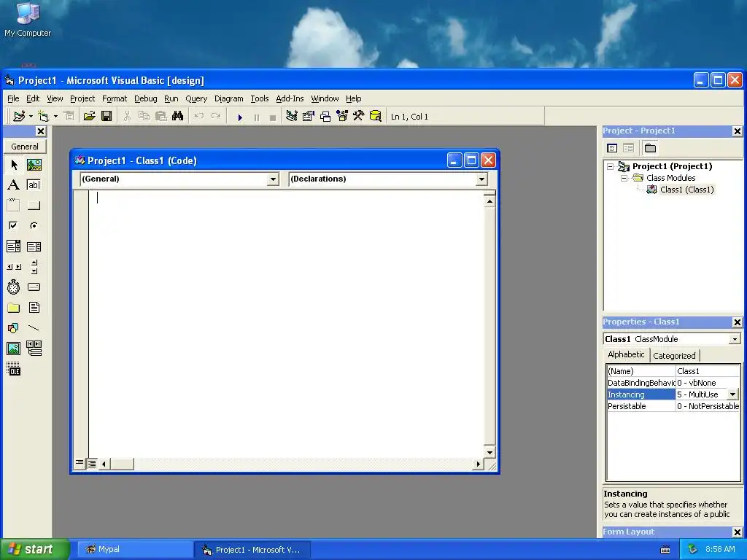The image size is (747, 560).
Task: Start the program with the Run arrow
Action: click(x=239, y=117)
